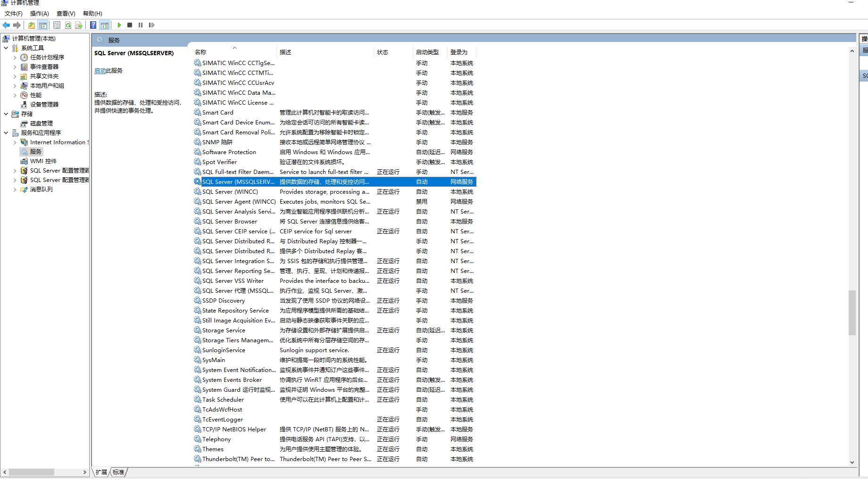
Task: Expand the 事件查看器 tree node
Action: [x=15, y=66]
